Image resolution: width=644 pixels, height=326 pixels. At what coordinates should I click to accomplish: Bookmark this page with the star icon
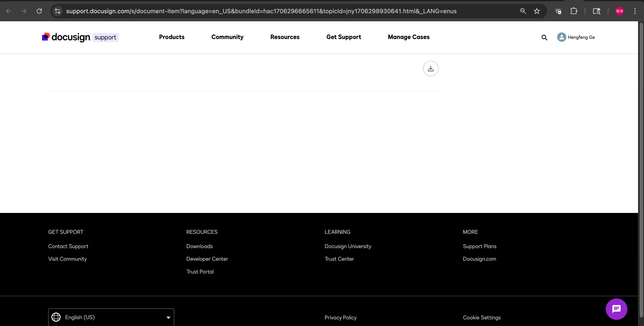pyautogui.click(x=537, y=11)
